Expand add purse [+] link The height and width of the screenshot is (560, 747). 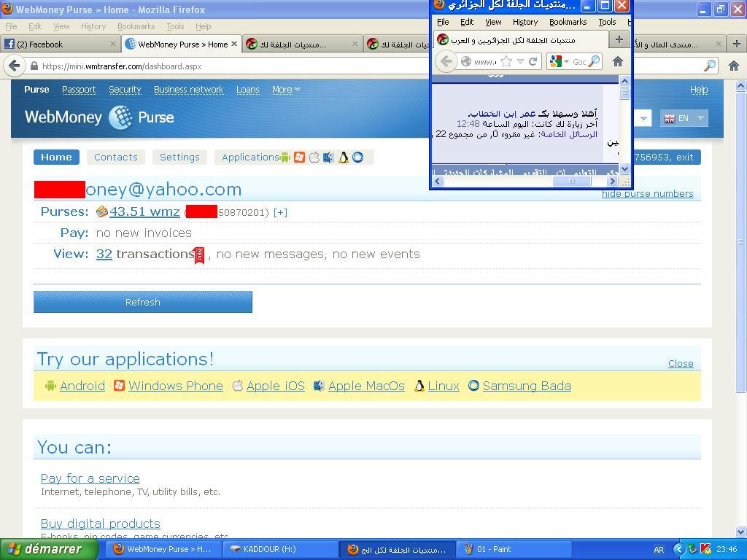click(281, 212)
